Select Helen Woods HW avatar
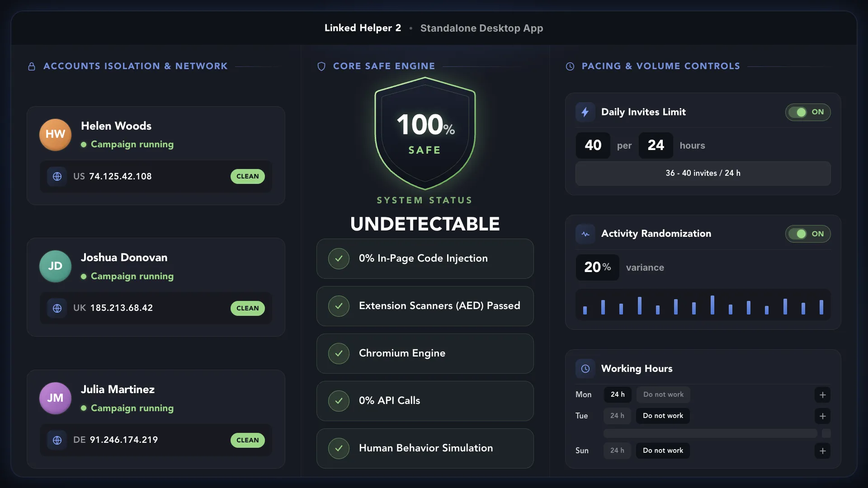 coord(55,135)
